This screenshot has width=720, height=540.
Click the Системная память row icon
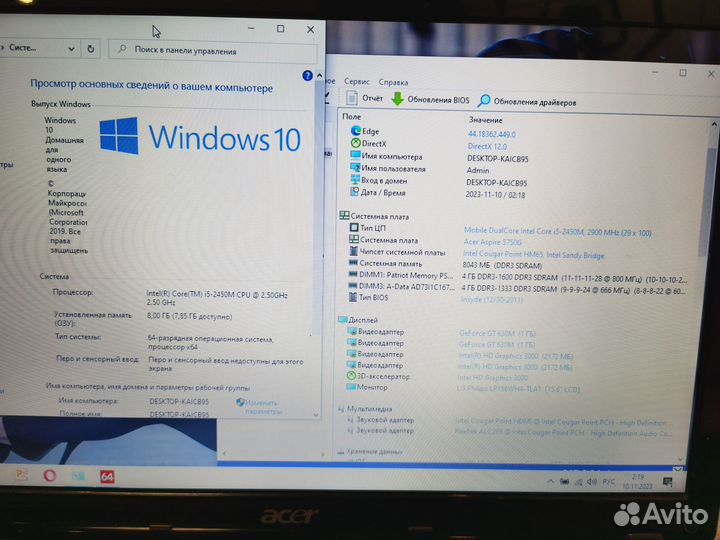click(353, 263)
